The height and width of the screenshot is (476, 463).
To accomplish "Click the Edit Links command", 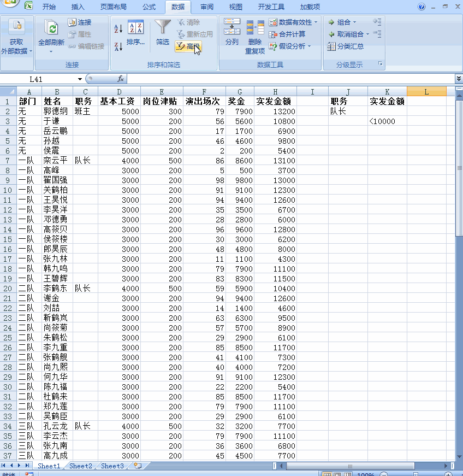I will [x=86, y=46].
